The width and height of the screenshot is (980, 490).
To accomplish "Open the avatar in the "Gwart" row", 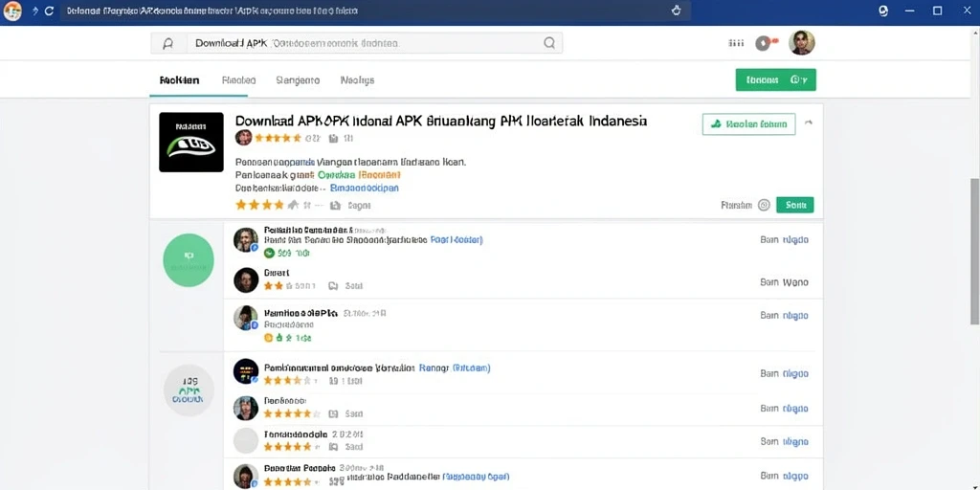I will tap(246, 280).
